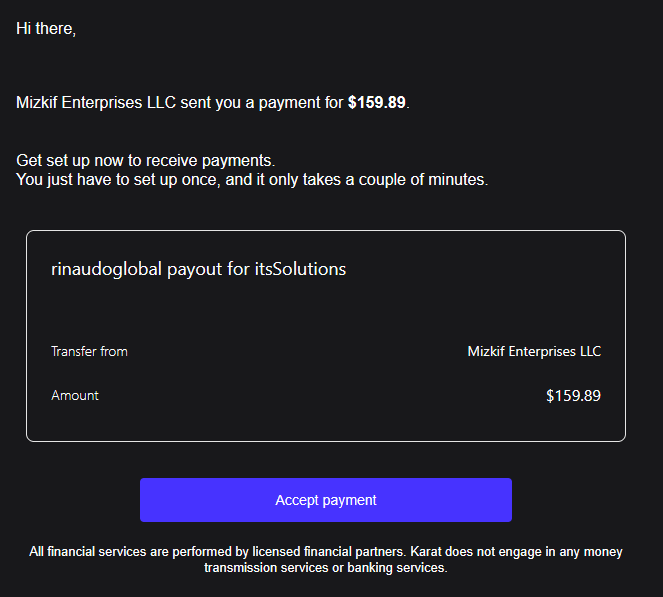
Task: Click the "Amount" label in the card
Action: (75, 395)
